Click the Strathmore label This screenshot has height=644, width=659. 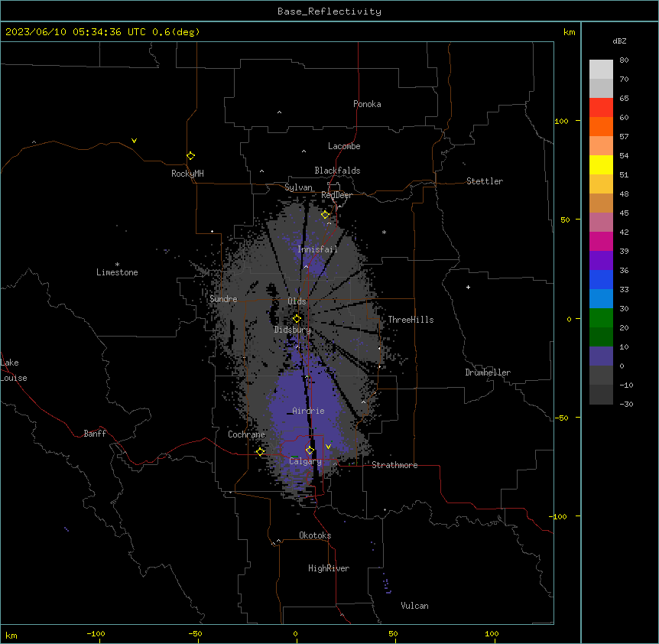coord(394,465)
